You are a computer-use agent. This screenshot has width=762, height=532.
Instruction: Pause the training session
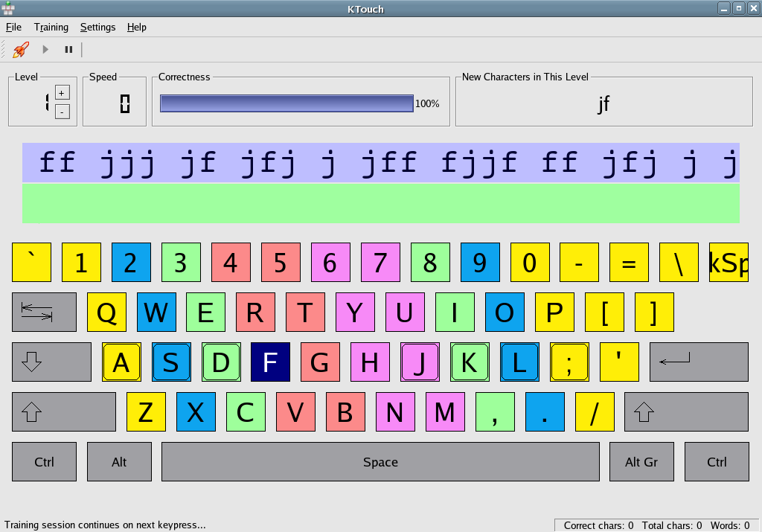(68, 50)
